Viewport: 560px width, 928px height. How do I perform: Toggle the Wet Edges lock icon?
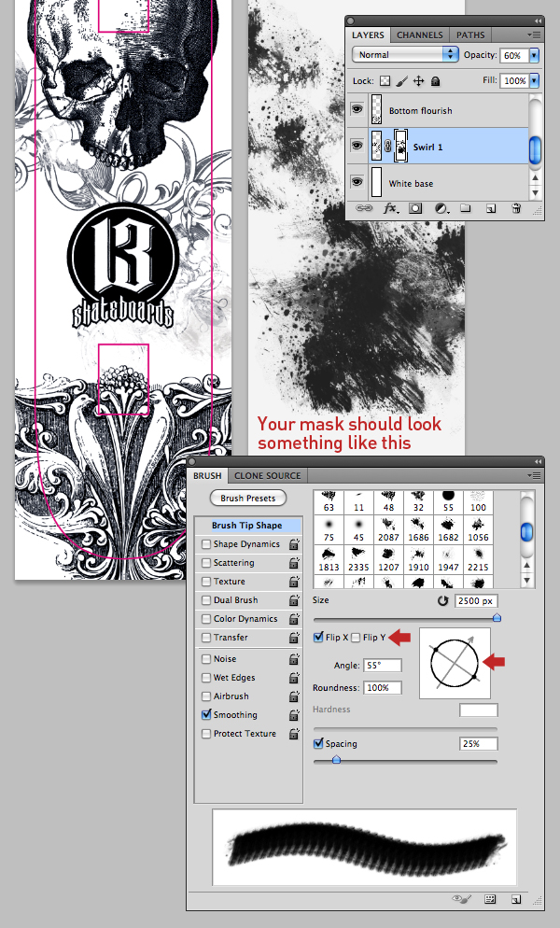(294, 678)
